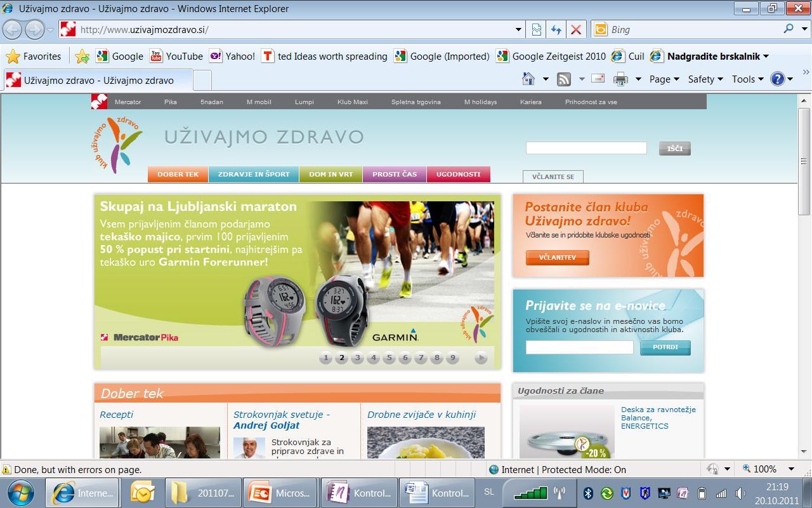Open the Klub Maxi top link
The width and height of the screenshot is (812, 508).
(353, 102)
